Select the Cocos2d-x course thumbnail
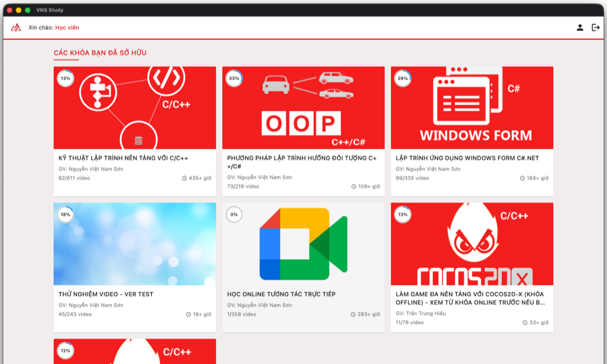Screen dimensions: 607x364 click(472, 244)
